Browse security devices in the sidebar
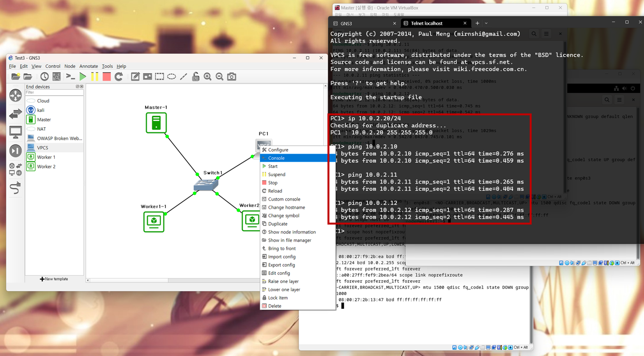This screenshot has height=356, width=644. tap(15, 150)
